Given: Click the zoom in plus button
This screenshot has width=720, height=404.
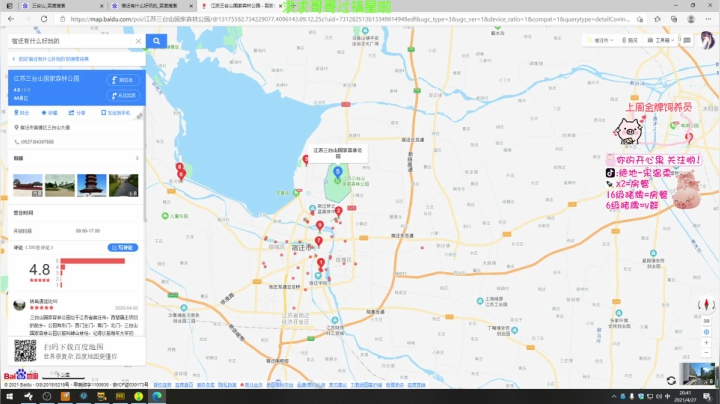Looking at the screenshot, I should (x=706, y=342).
